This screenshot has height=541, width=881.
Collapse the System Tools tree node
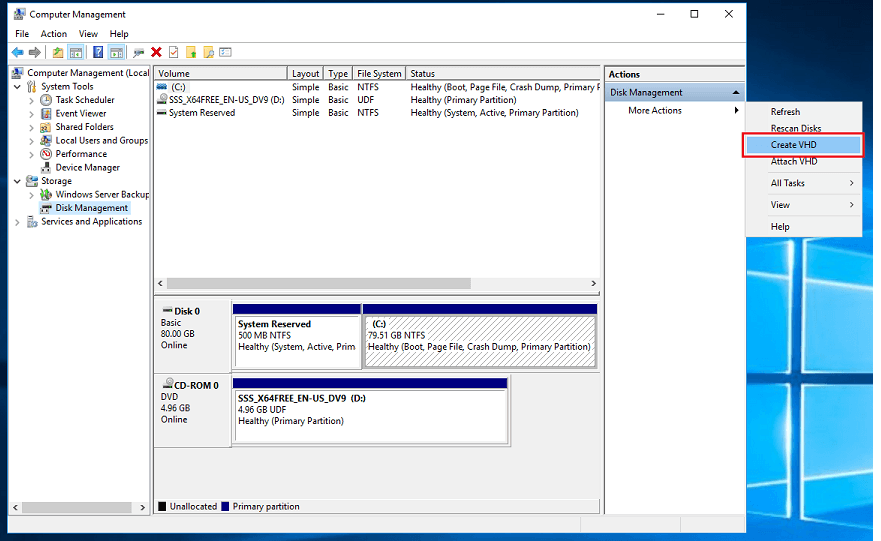click(18, 87)
